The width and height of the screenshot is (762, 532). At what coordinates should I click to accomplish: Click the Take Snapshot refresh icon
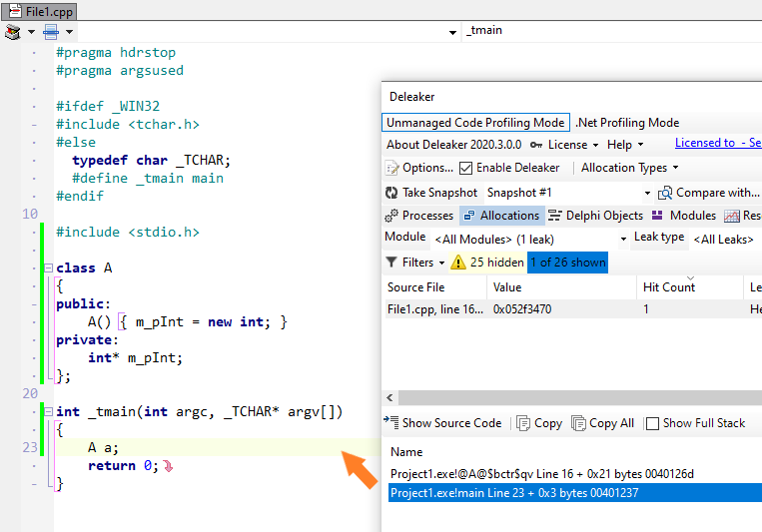pyautogui.click(x=391, y=193)
